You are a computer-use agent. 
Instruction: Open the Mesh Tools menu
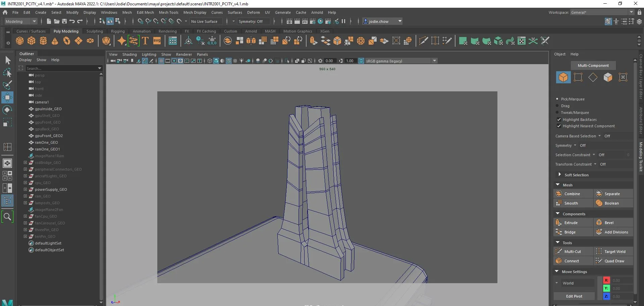169,12
